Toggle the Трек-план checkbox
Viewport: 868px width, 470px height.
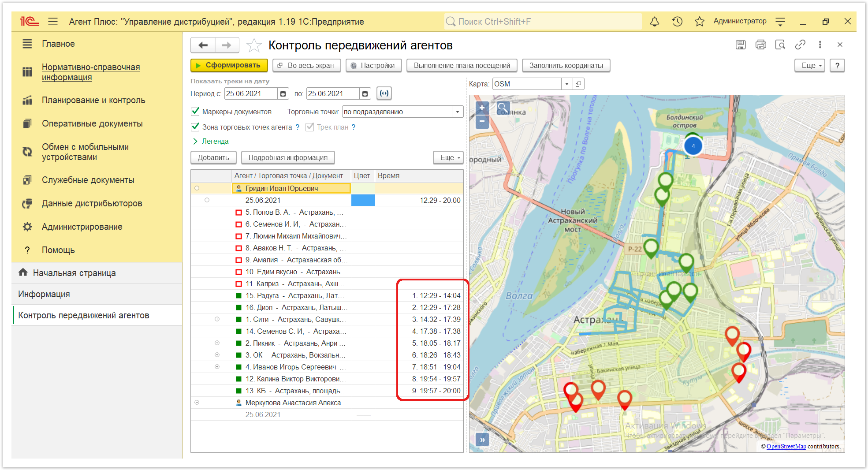[x=310, y=127]
